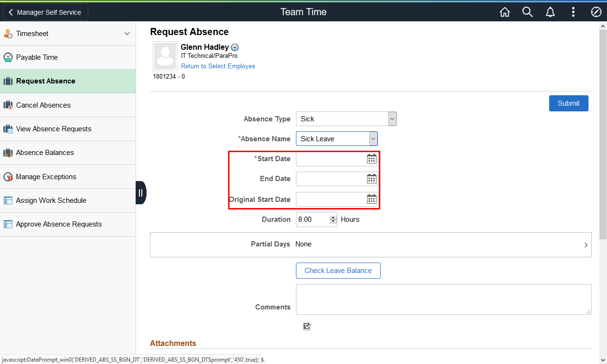The image size is (607, 364).
Task: Expand the Partial Days row arrow
Action: point(586,245)
